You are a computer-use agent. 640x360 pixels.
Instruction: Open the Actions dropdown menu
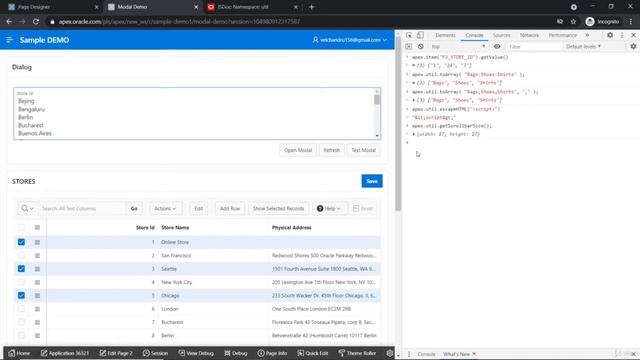pos(165,209)
